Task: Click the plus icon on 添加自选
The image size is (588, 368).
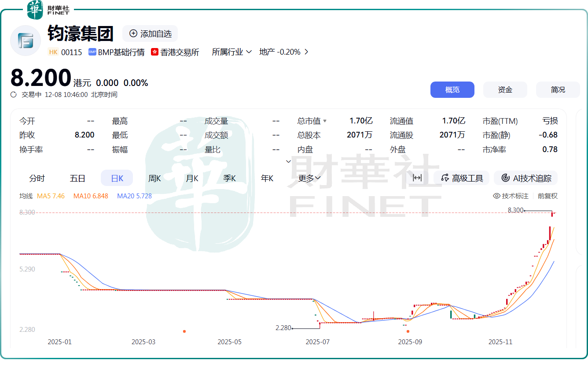Action: point(132,33)
